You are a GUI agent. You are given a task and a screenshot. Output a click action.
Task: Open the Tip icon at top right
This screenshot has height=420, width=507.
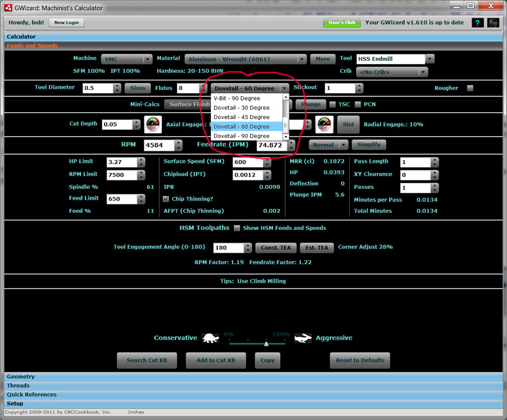tap(494, 22)
